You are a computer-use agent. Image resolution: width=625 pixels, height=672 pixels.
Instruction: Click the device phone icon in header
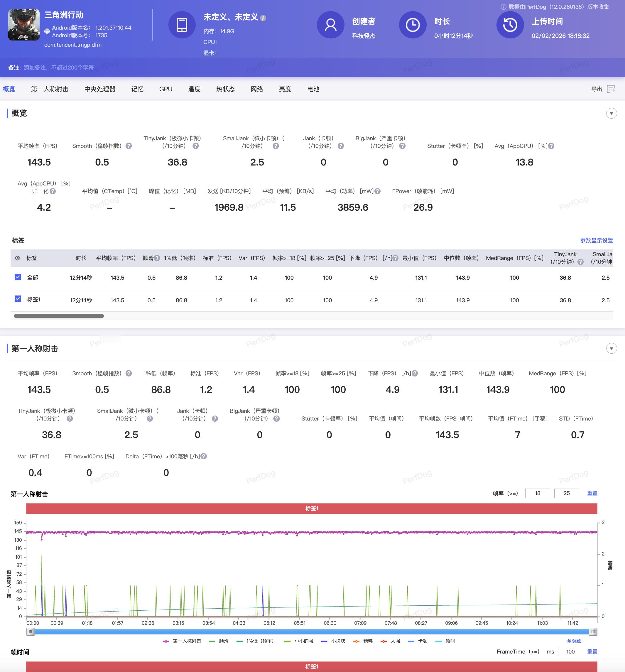pyautogui.click(x=182, y=25)
